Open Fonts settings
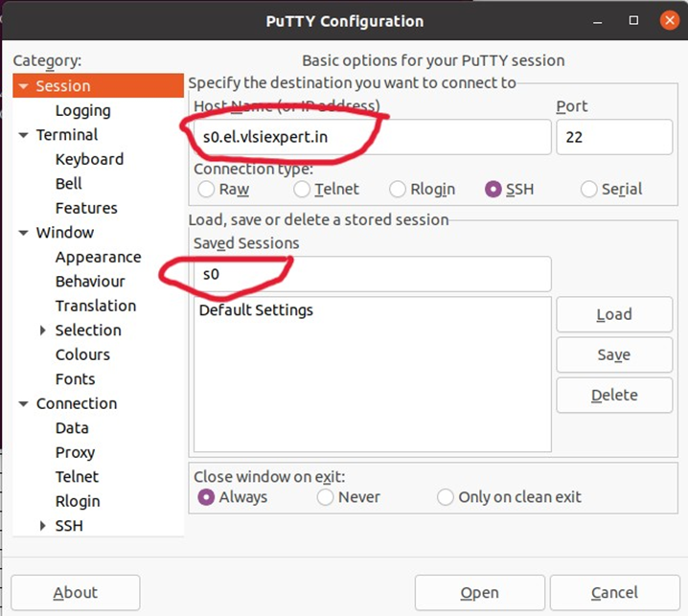This screenshot has width=688, height=616. (75, 379)
